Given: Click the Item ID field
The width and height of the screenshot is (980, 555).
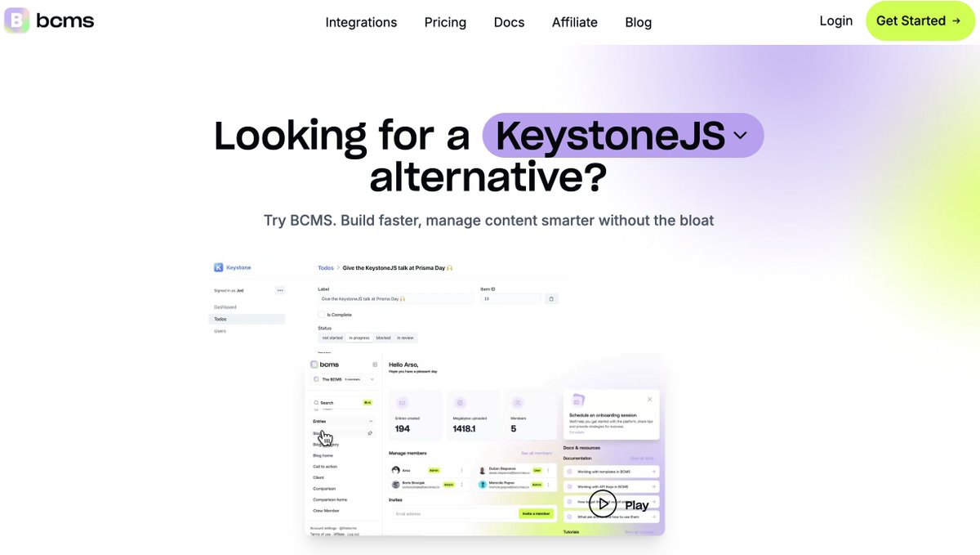Looking at the screenshot, I should click(510, 298).
